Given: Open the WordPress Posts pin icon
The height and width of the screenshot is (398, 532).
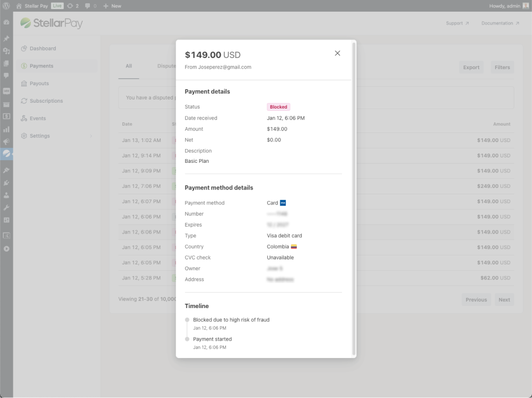Looking at the screenshot, I should pyautogui.click(x=6, y=39).
